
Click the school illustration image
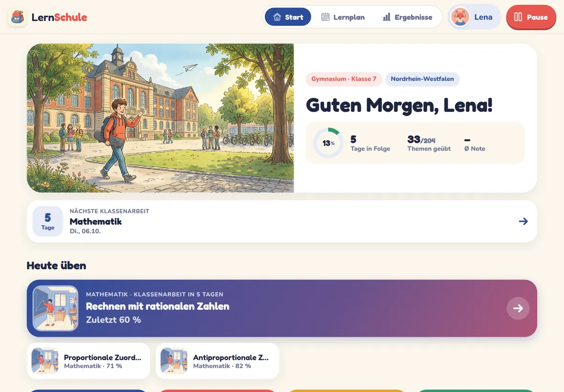(161, 118)
